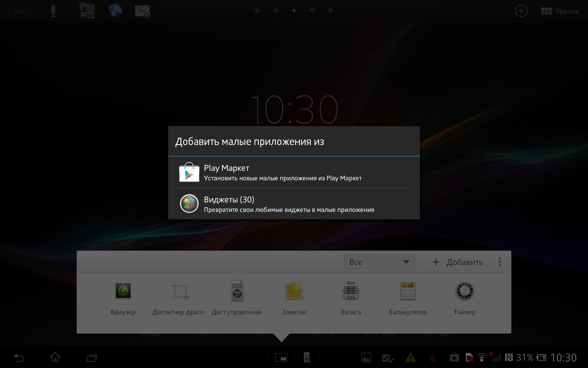This screenshot has height=368, width=588.
Task: Expand the Все filter dropdown
Action: coord(379,262)
